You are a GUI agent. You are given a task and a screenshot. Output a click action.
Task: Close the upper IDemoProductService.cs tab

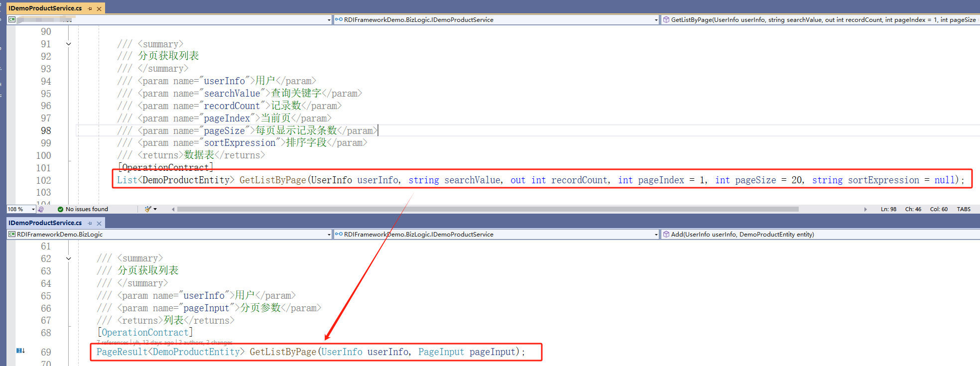click(x=99, y=8)
